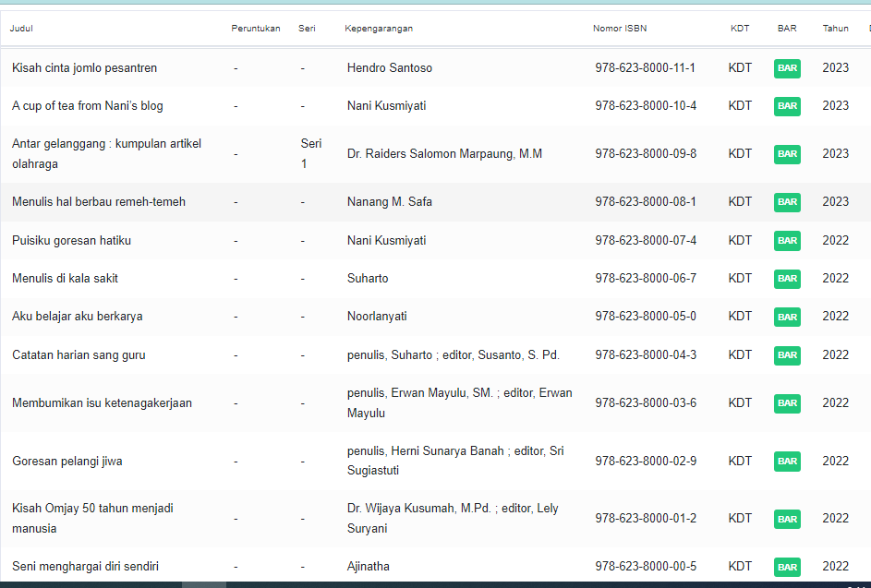Open the KDT link for Goresan pelangi jiwa
The image size is (871, 588).
[x=740, y=462]
